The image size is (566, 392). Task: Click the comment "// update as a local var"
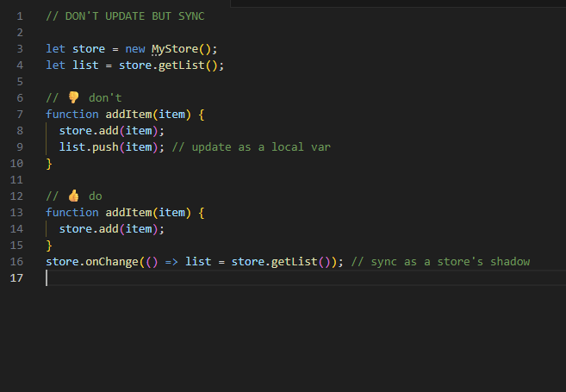point(252,147)
